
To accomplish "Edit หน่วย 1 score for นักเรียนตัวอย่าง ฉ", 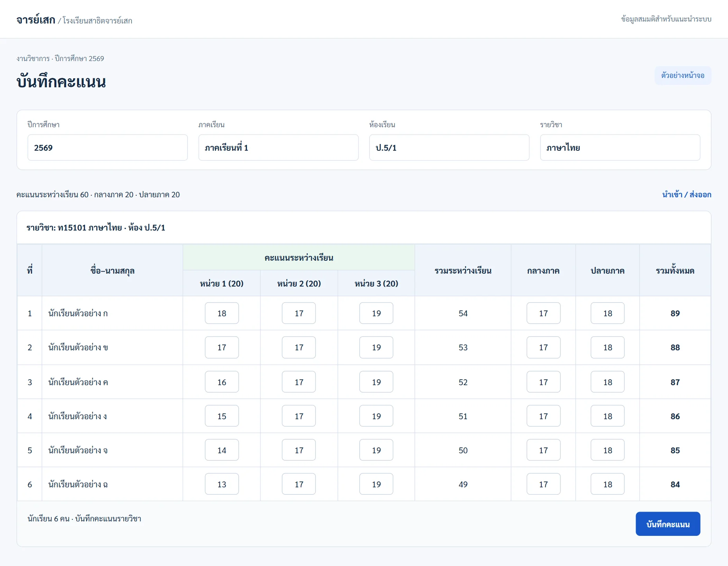I will pos(222,484).
